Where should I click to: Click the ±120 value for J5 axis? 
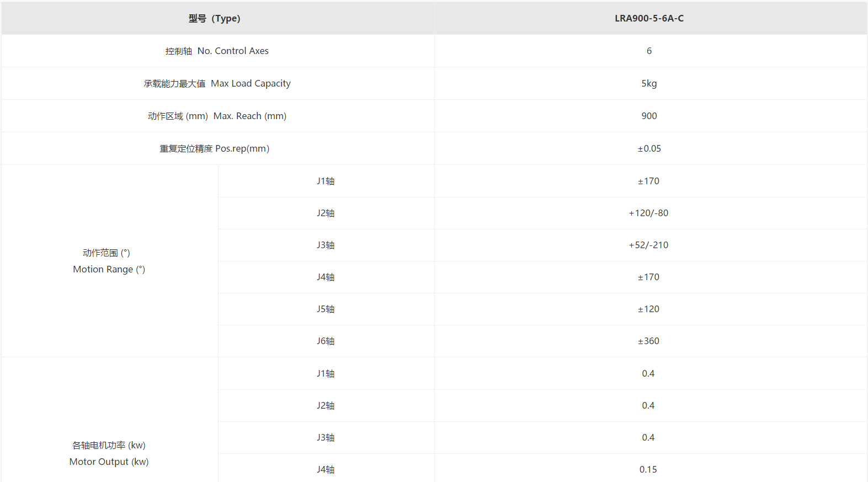tap(648, 309)
